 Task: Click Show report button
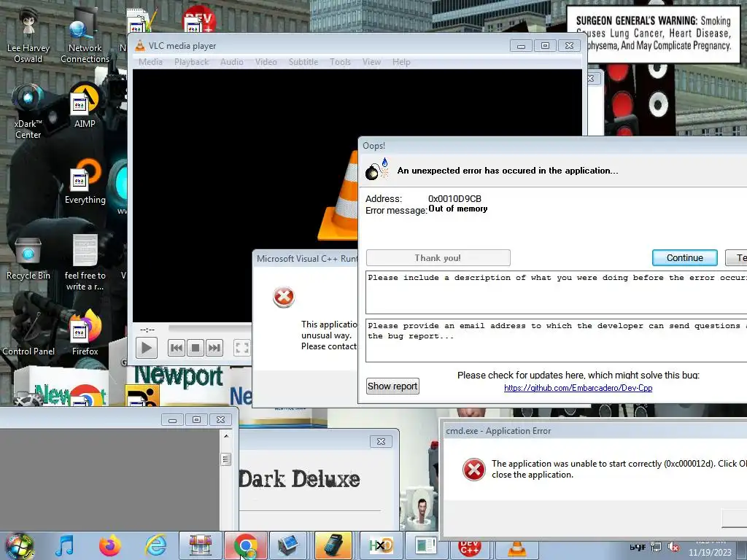(392, 386)
